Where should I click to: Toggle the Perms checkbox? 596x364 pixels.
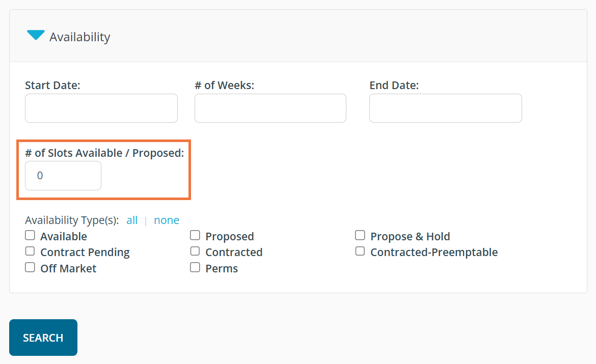[x=195, y=267]
